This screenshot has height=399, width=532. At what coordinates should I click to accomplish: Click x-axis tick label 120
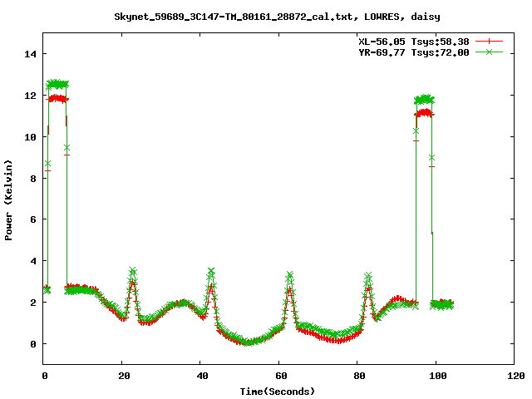coord(516,376)
